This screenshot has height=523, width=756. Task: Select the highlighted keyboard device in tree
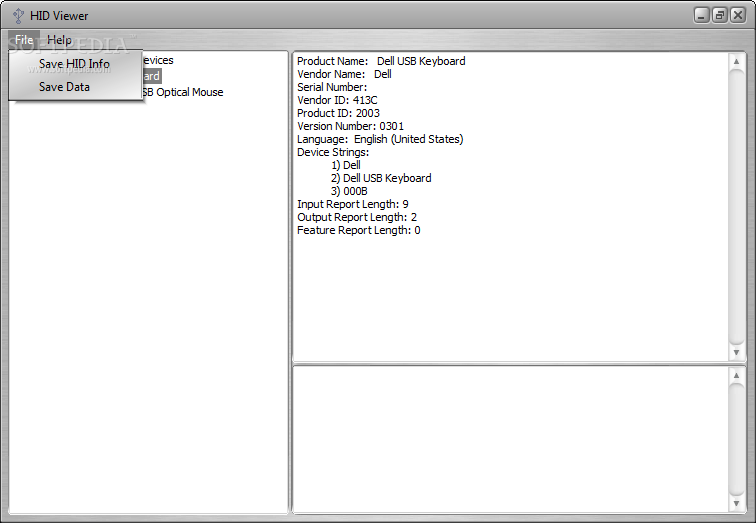pos(151,76)
